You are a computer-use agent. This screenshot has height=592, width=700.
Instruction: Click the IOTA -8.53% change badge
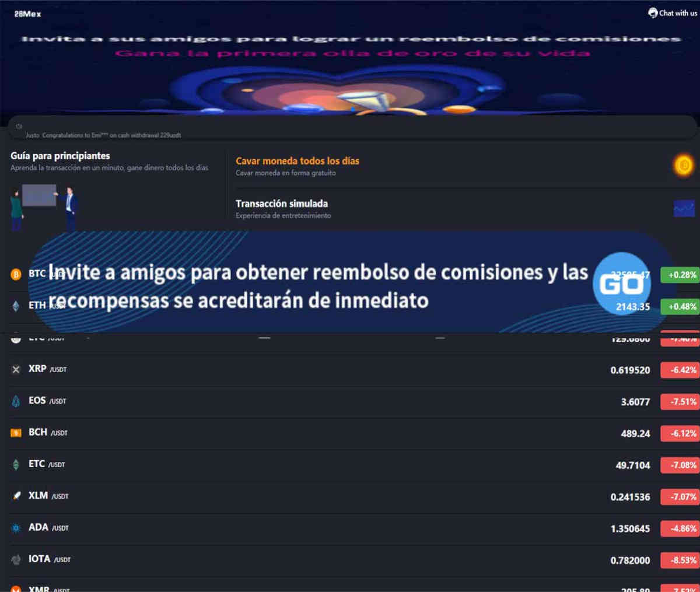[681, 560]
